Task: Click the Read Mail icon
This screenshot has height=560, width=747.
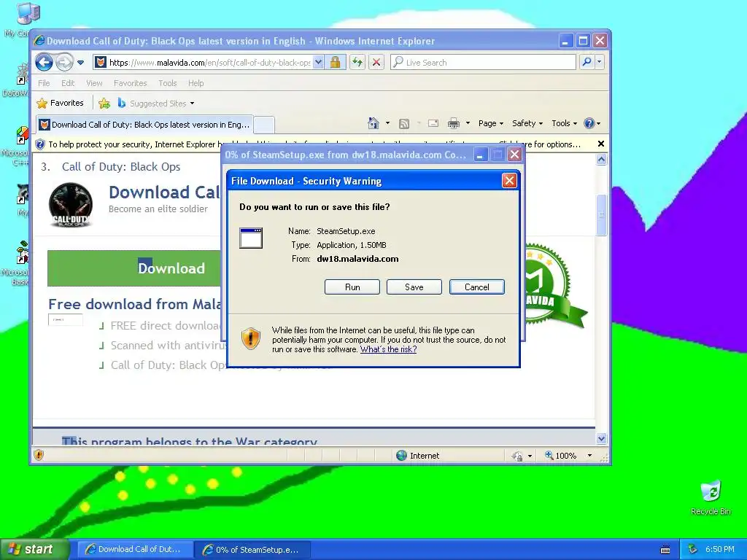Action: click(433, 123)
